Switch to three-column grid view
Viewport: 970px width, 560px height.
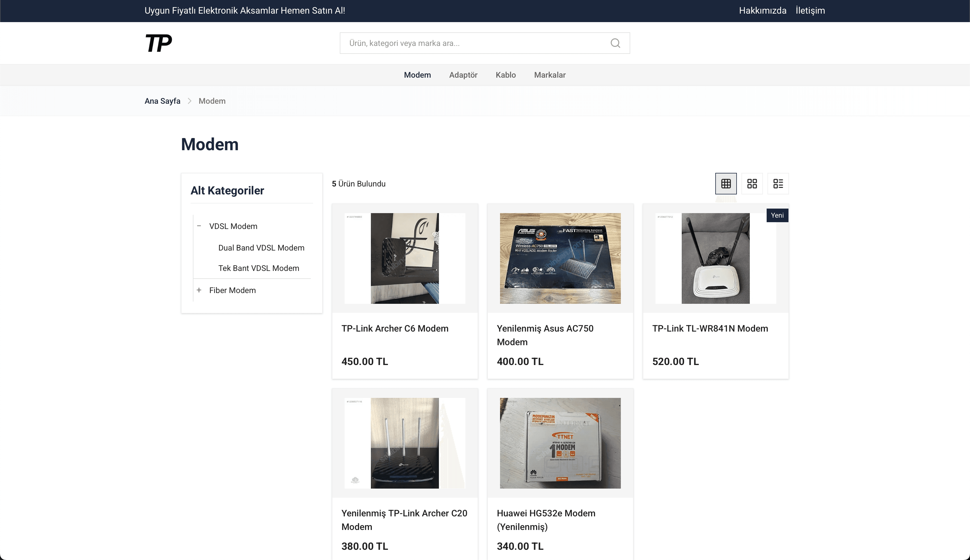726,183
